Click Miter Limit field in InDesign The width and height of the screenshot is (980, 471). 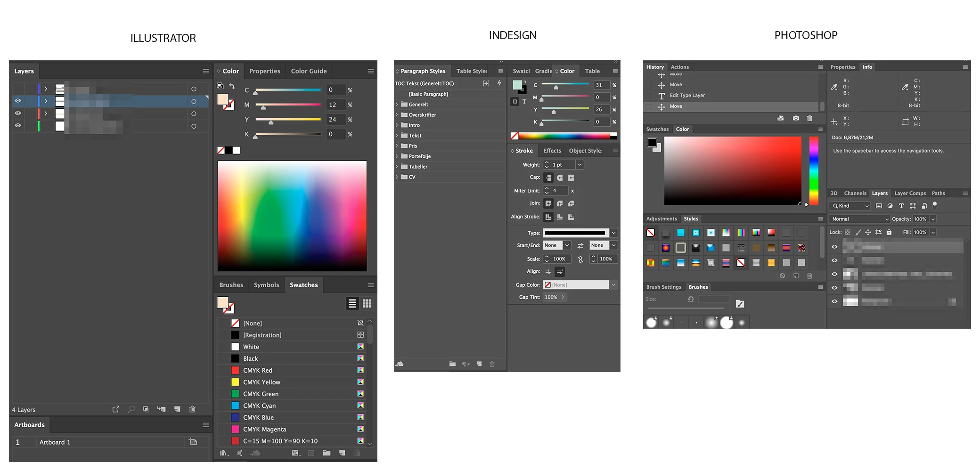pos(559,191)
